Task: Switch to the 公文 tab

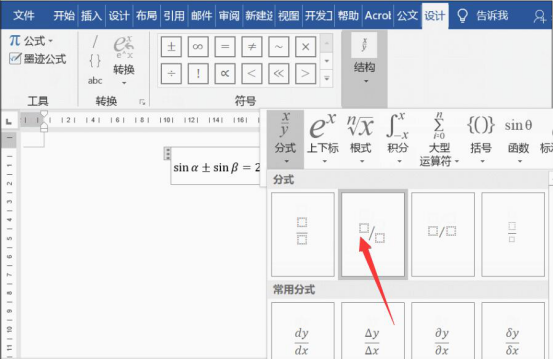Action: pos(407,16)
